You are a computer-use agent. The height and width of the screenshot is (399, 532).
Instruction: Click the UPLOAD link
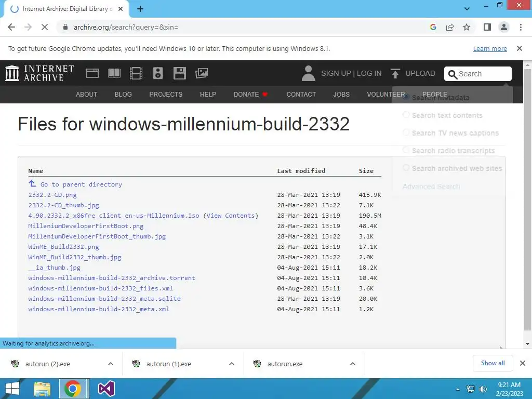(420, 73)
